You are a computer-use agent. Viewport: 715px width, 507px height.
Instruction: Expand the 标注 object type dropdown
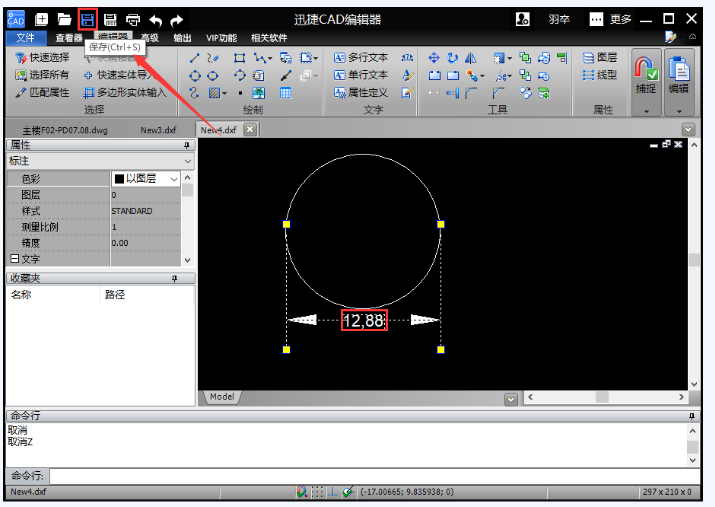click(x=187, y=161)
